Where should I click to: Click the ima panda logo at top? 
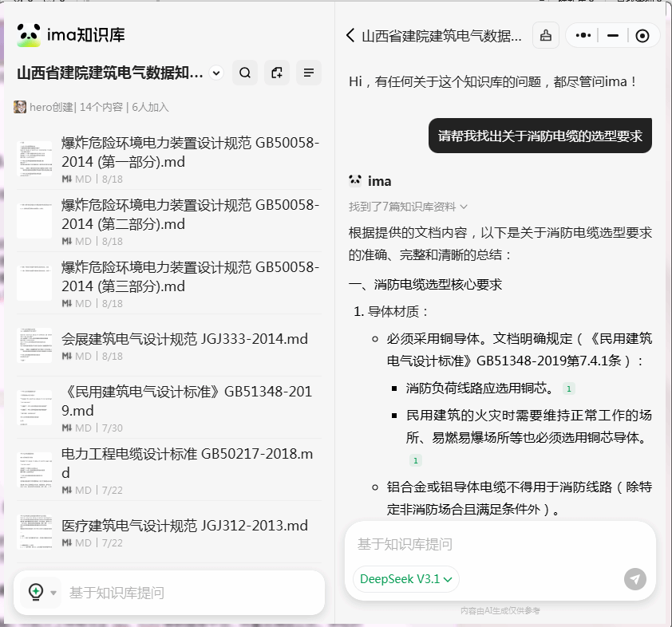pos(29,35)
